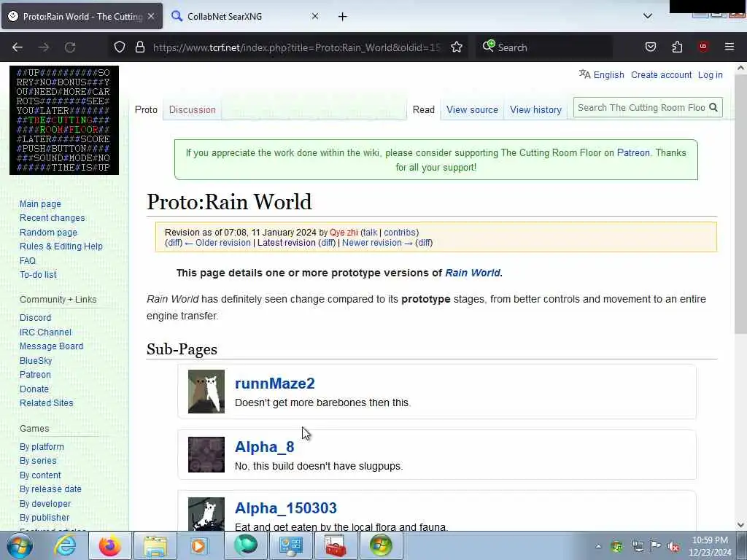Click the Firefox taskbar icon
Image resolution: width=747 pixels, height=560 pixels.
(x=109, y=545)
